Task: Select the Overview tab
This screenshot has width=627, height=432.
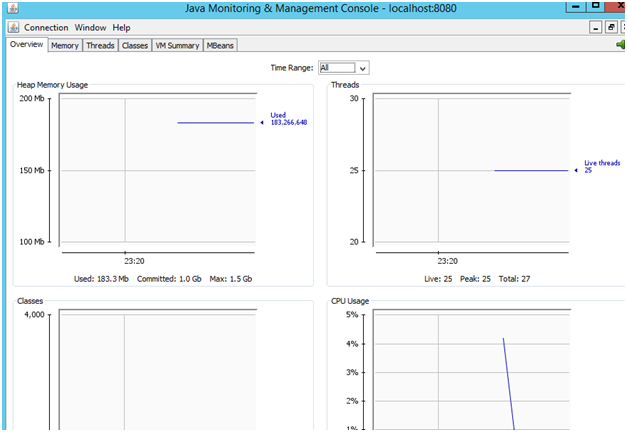Action: 26,45
